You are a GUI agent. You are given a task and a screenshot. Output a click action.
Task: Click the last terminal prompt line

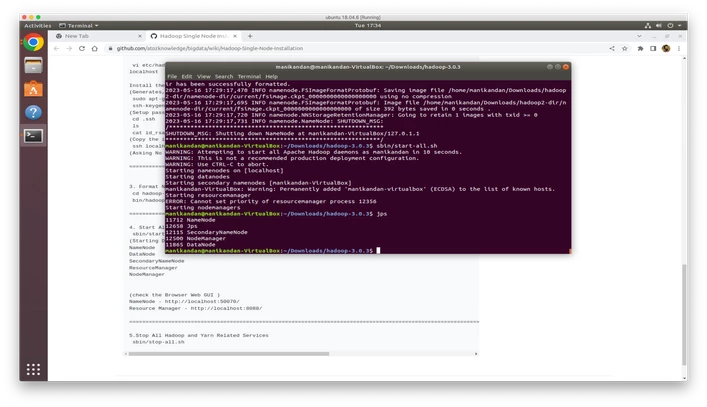(273, 251)
